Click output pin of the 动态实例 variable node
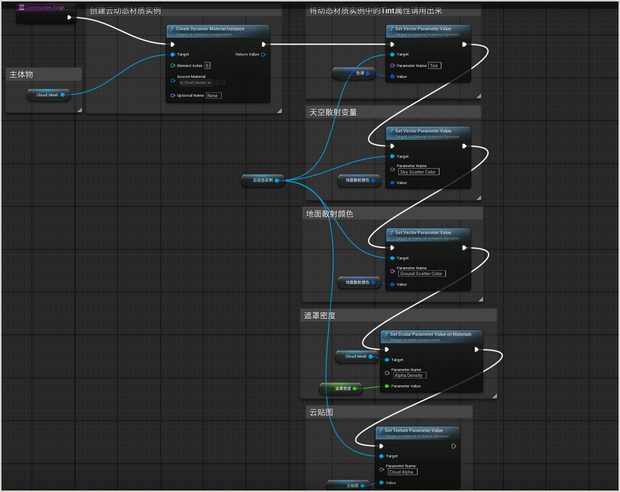 [x=277, y=180]
